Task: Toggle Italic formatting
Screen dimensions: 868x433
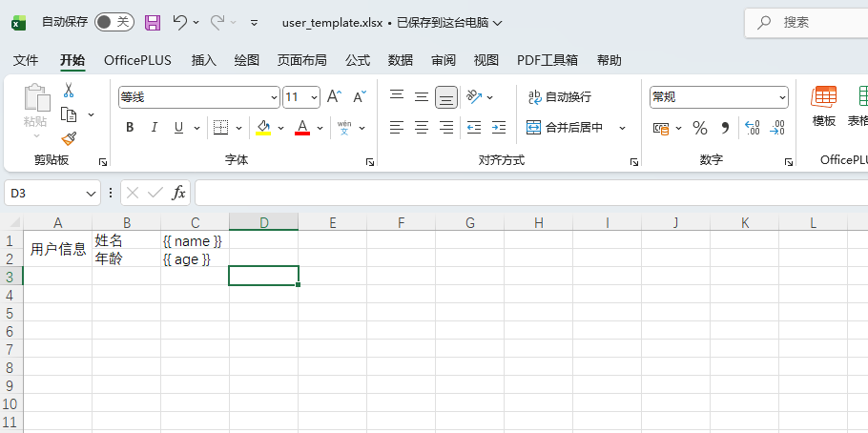Action: [x=155, y=128]
